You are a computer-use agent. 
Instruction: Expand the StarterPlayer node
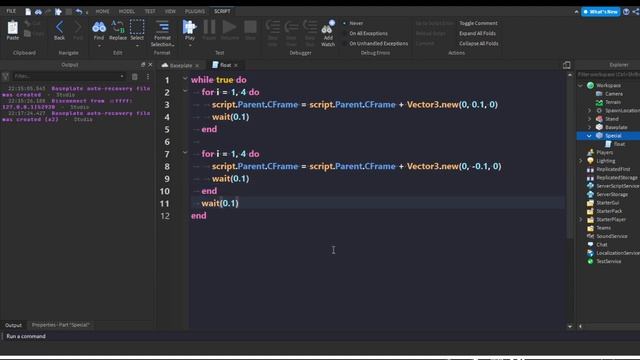[580, 220]
